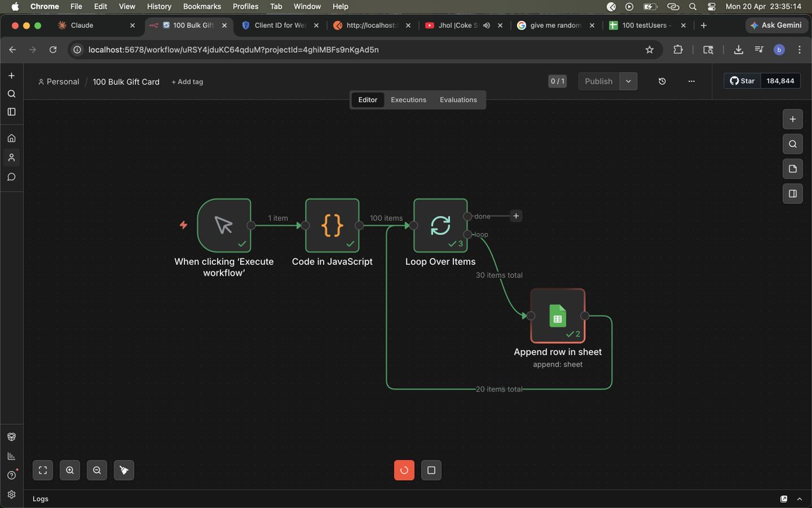Screen dimensions: 812x508
Task: Zoom in on the workflow canvas
Action: pos(70,470)
